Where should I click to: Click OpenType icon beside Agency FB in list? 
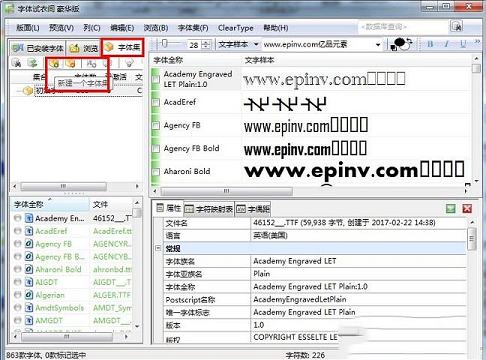tap(29, 244)
